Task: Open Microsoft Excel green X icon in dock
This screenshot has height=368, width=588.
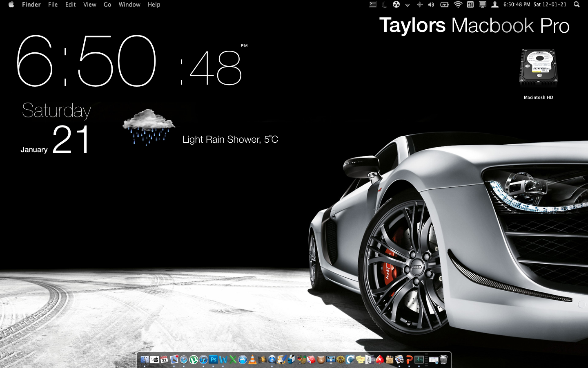Action: [233, 359]
